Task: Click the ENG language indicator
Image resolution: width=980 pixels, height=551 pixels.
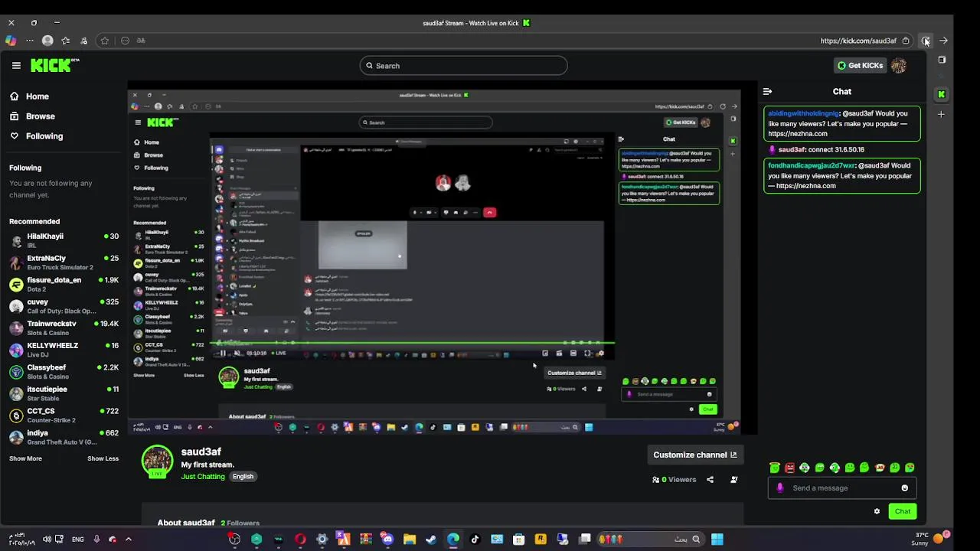Action: pyautogui.click(x=77, y=539)
